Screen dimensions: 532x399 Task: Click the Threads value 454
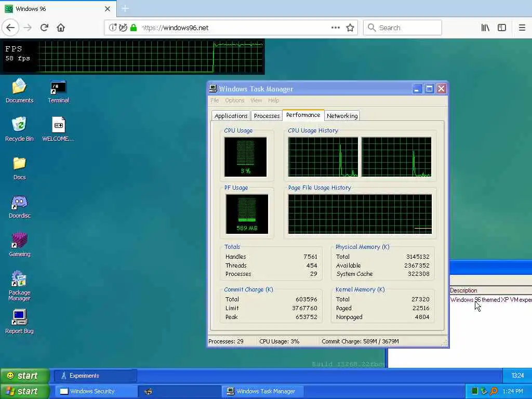tap(312, 265)
